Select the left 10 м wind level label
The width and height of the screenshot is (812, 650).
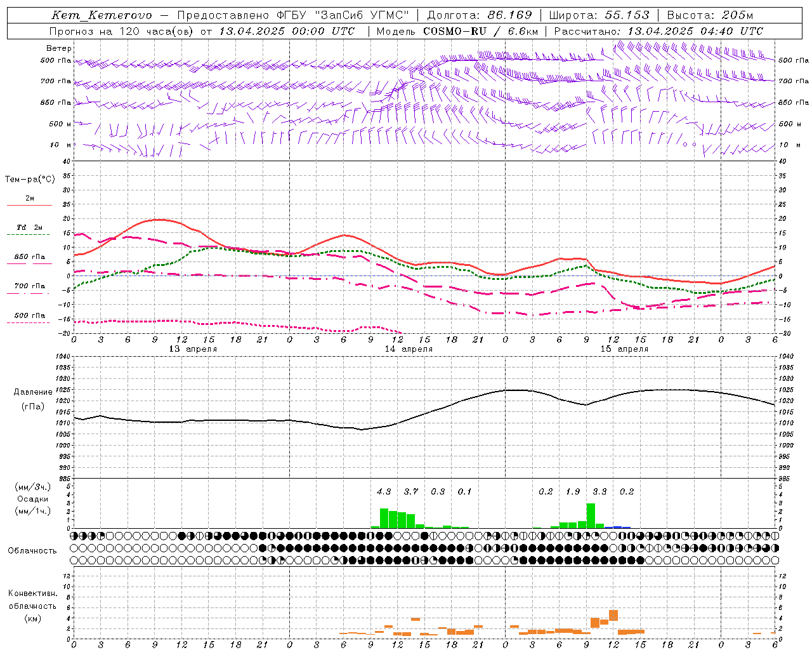[x=60, y=145]
